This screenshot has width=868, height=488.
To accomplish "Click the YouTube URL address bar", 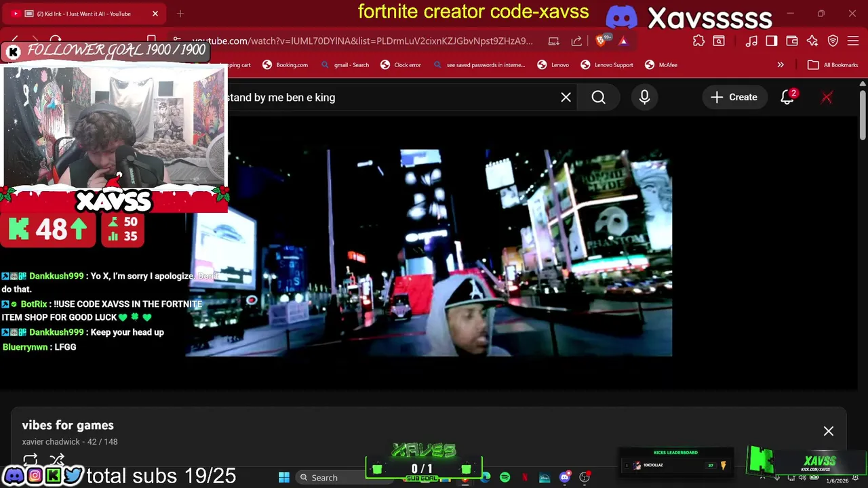I will (363, 41).
